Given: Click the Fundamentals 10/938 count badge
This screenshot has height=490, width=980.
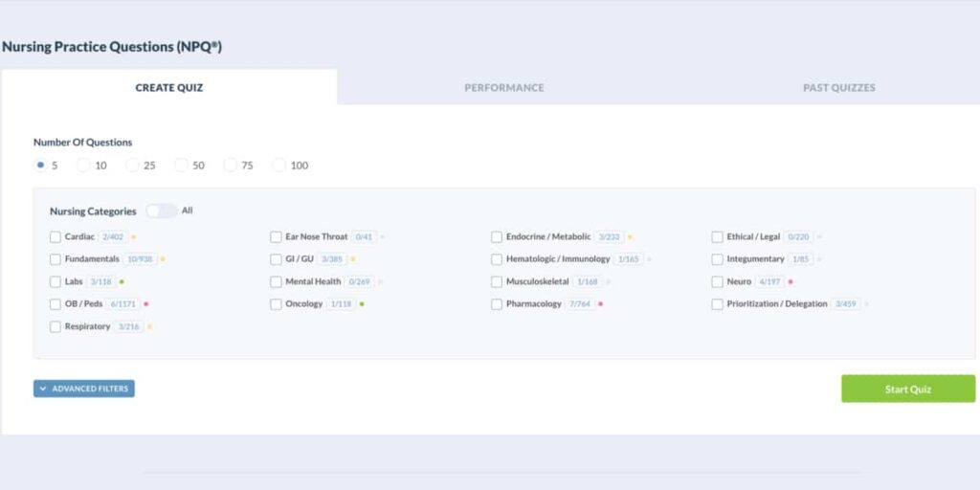Looking at the screenshot, I should [x=141, y=259].
